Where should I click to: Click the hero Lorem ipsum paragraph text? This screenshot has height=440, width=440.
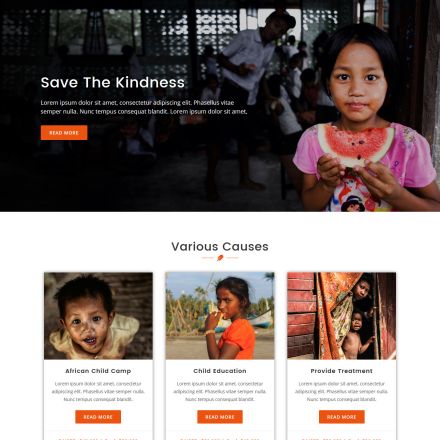pyautogui.click(x=144, y=107)
